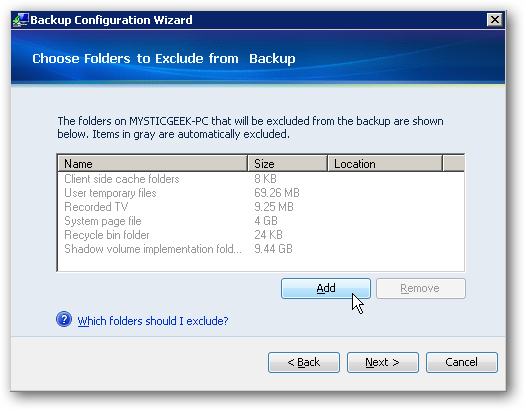Select the System page file row

tap(260, 221)
